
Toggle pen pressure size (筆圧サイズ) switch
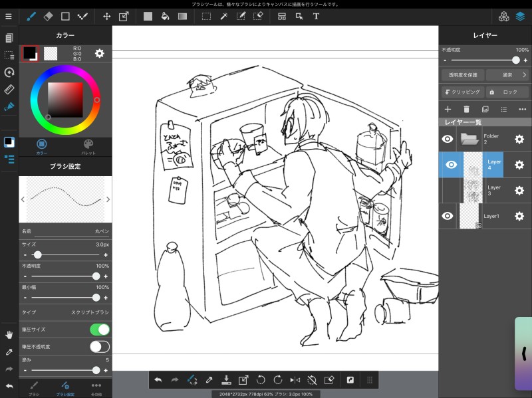(100, 330)
